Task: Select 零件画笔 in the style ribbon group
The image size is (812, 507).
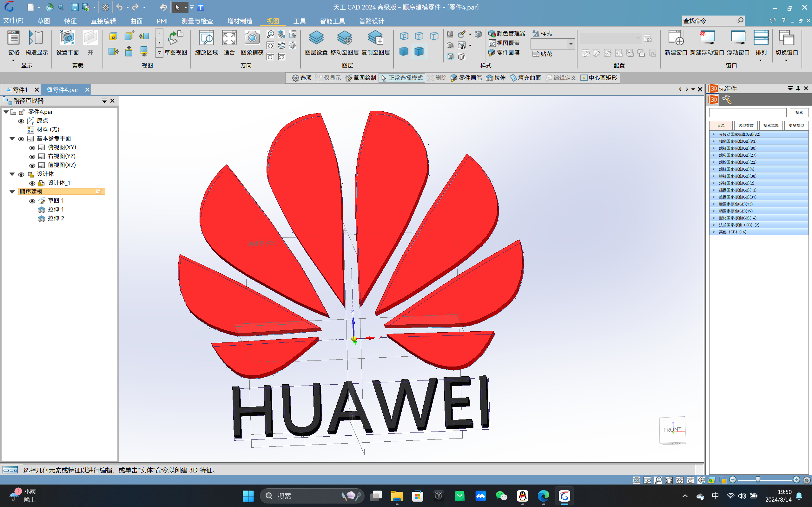Action: (x=504, y=52)
